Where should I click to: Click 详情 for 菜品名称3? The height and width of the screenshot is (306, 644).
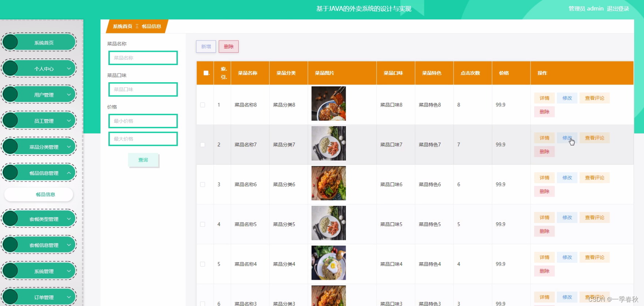[544, 297]
